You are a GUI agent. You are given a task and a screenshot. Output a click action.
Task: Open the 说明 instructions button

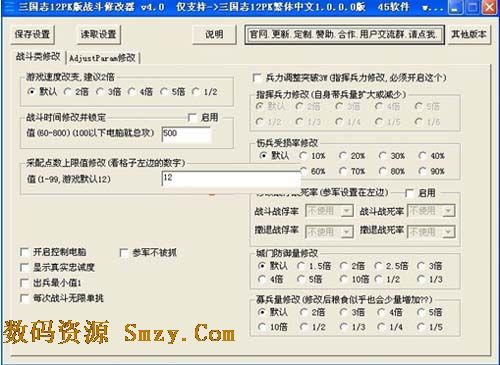point(214,34)
